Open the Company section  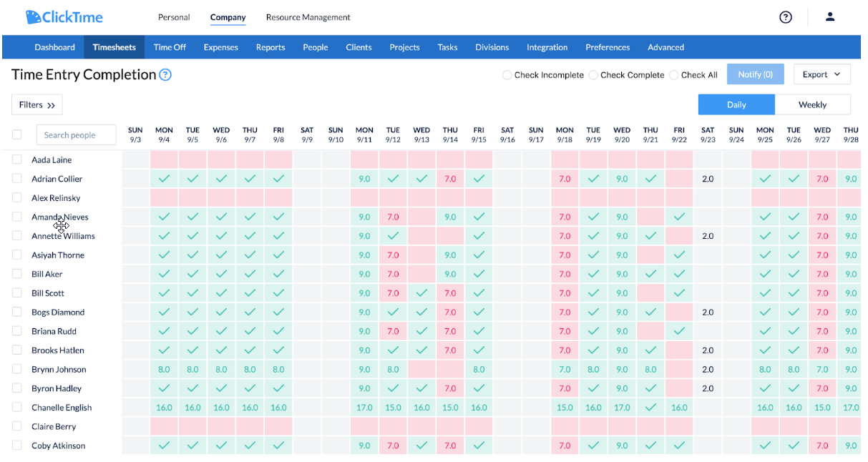(228, 17)
